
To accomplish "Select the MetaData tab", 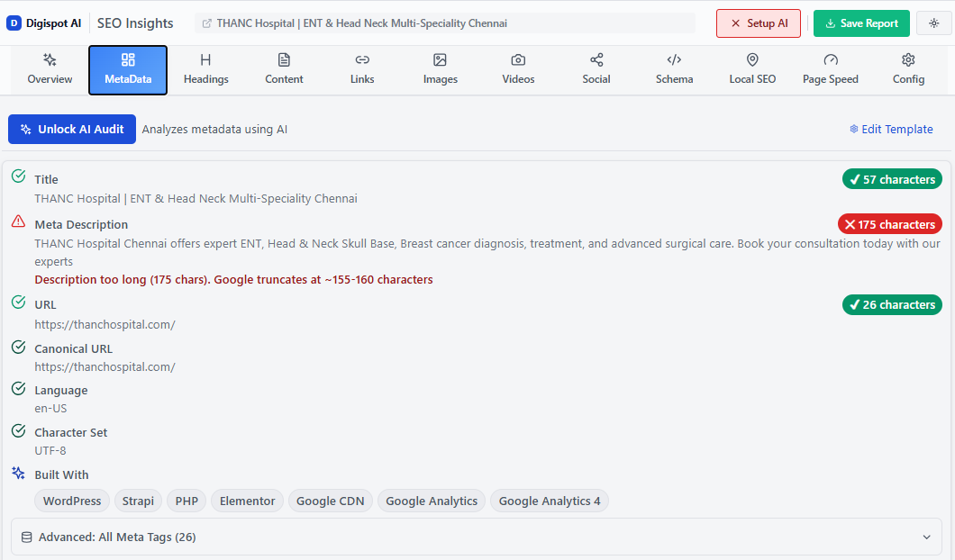I will coord(128,70).
